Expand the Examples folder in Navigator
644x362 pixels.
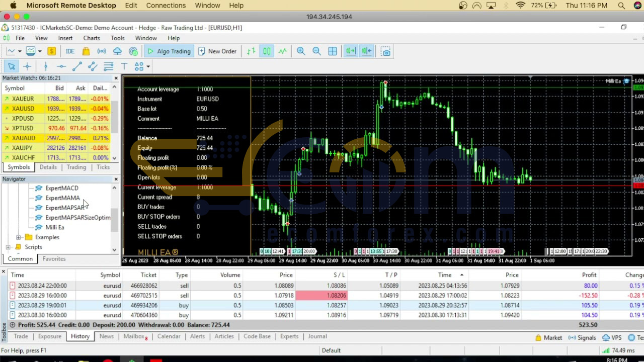pyautogui.click(x=19, y=237)
